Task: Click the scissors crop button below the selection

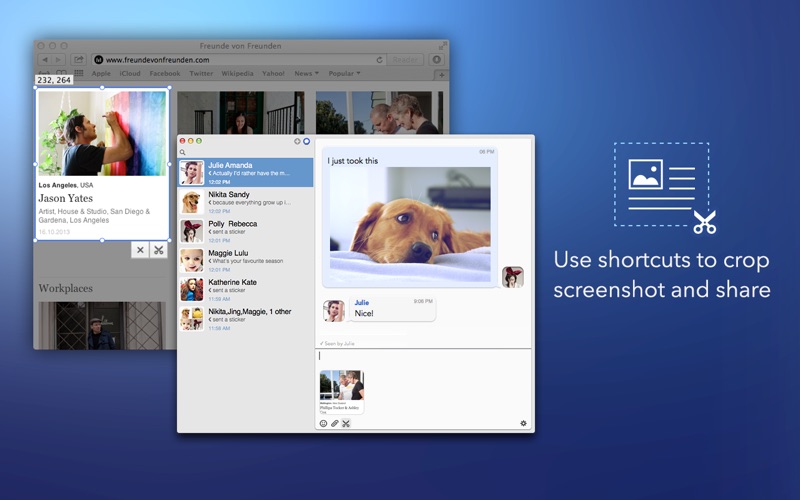Action: click(x=158, y=250)
